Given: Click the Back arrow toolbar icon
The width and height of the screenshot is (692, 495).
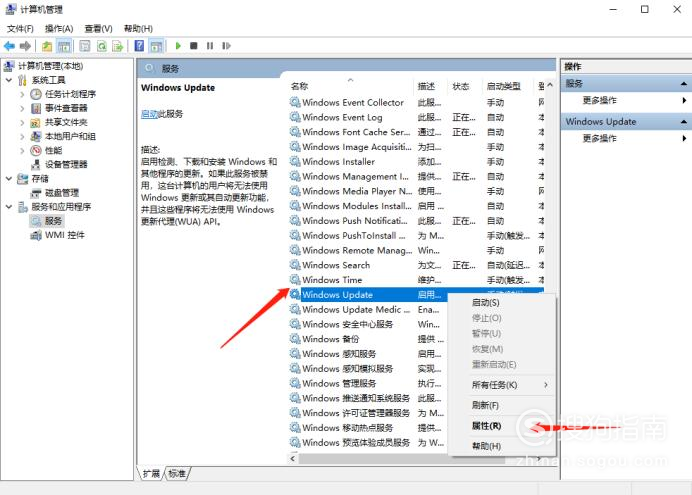Looking at the screenshot, I should pyautogui.click(x=9, y=46).
